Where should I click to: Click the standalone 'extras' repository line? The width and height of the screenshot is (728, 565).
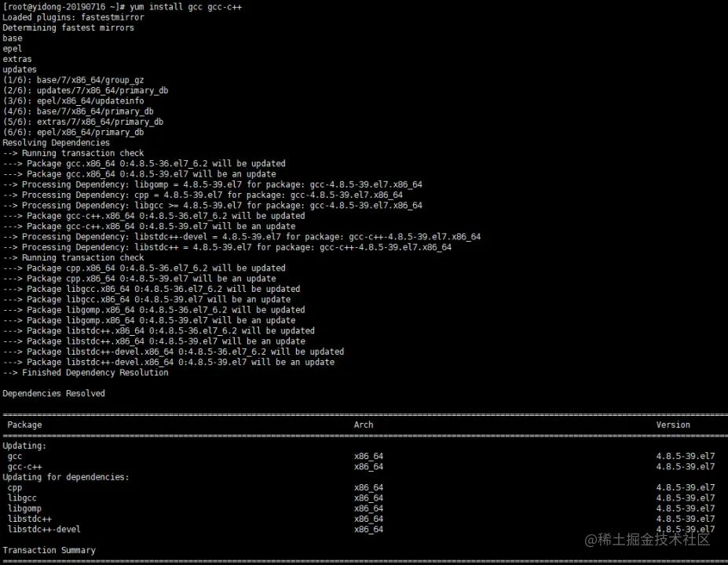(17, 60)
